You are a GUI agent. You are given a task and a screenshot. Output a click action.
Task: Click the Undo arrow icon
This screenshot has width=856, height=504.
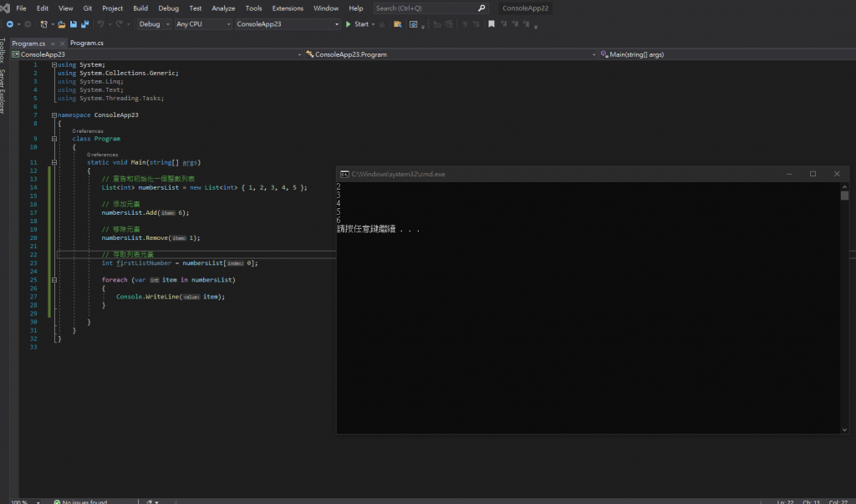[x=100, y=24]
